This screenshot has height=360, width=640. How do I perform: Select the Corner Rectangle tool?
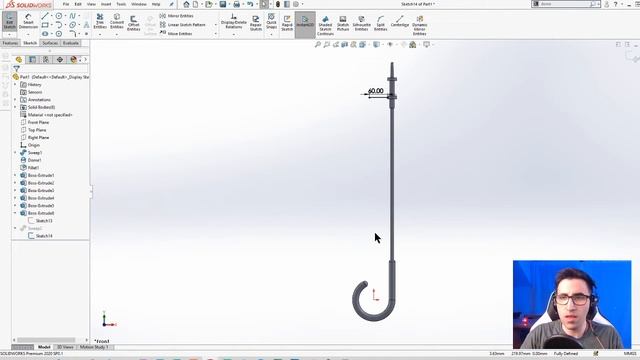45,25
